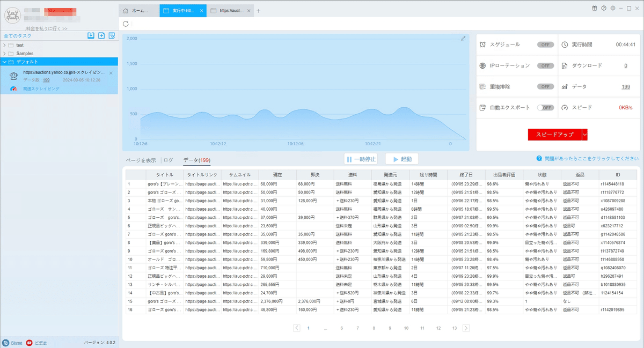
Task: Click the blue help circle icon near 問題があったら
Action: coord(538,159)
